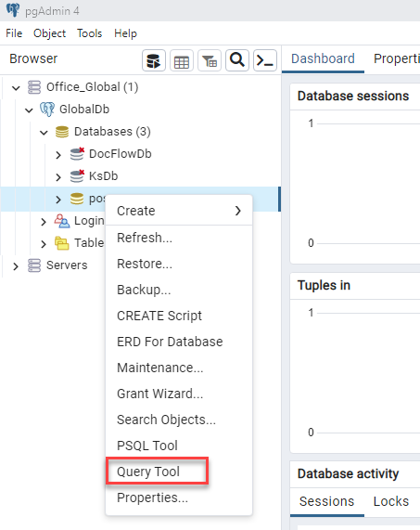This screenshot has height=530, width=420.
Task: Click the Databases stack icon
Action: point(62,132)
